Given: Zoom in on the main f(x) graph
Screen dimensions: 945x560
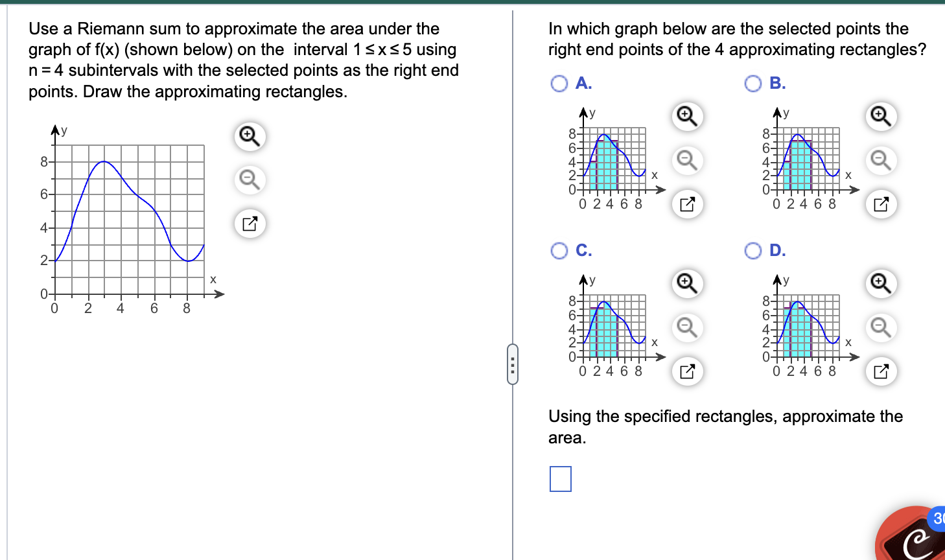Looking at the screenshot, I should pos(249,137).
